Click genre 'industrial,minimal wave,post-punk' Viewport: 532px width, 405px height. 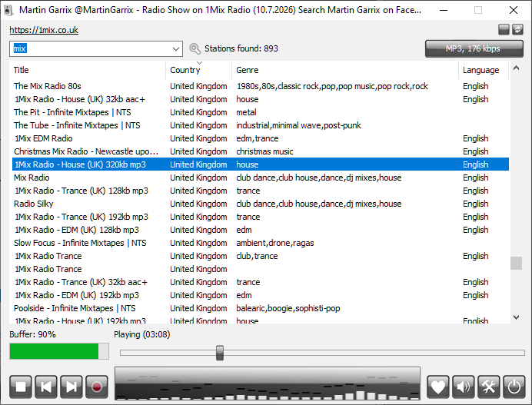[298, 125]
